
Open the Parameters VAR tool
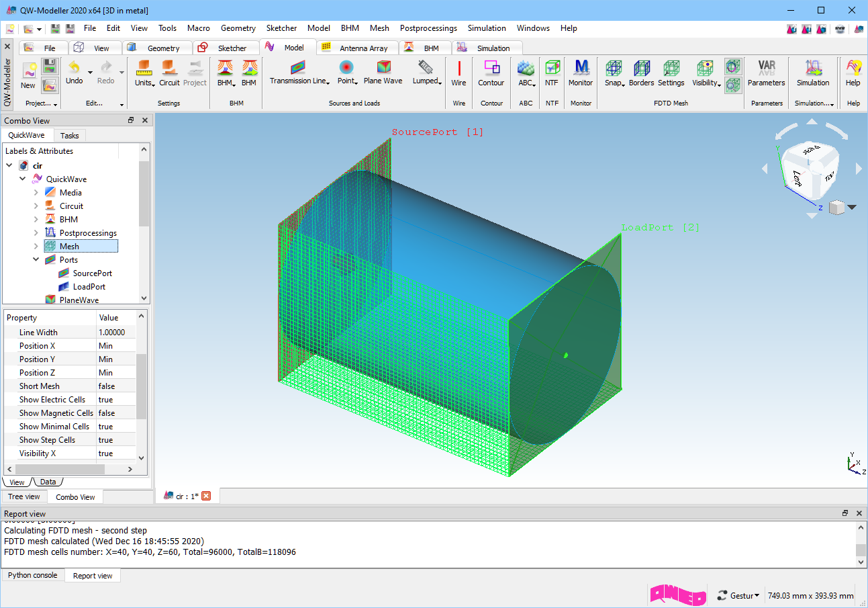click(766, 74)
